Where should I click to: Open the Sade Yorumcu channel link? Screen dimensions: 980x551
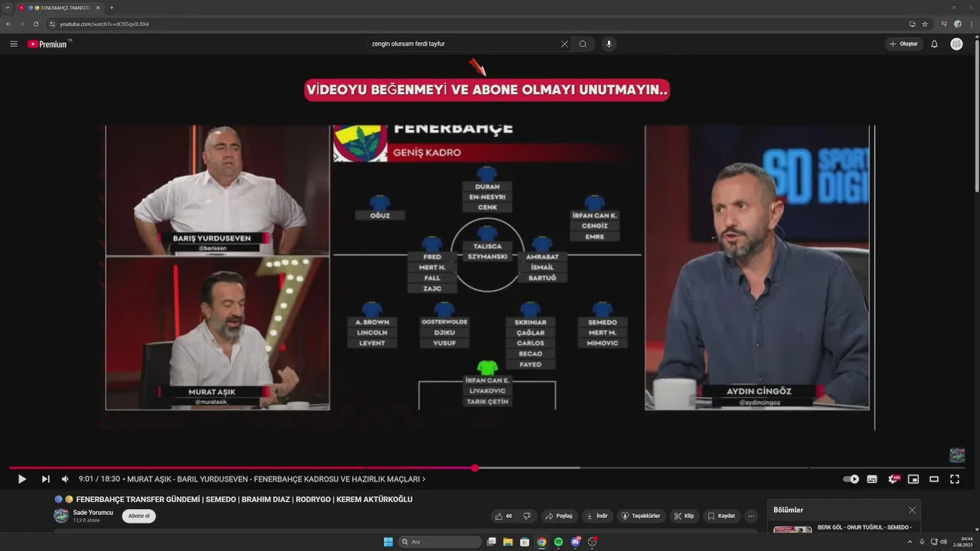click(93, 512)
